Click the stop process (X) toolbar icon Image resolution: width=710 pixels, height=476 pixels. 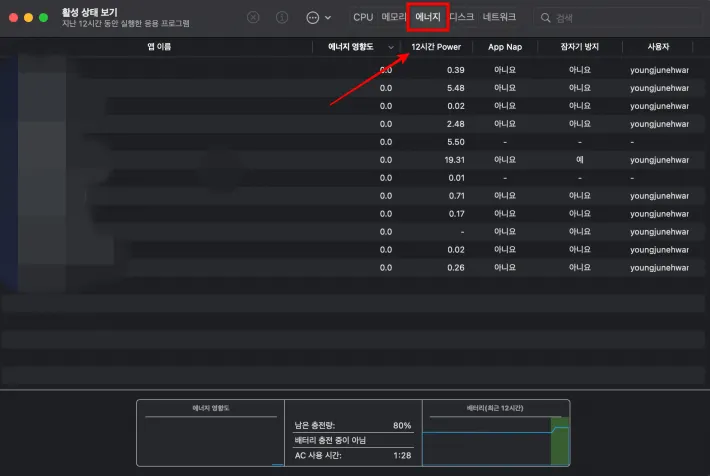point(253,18)
